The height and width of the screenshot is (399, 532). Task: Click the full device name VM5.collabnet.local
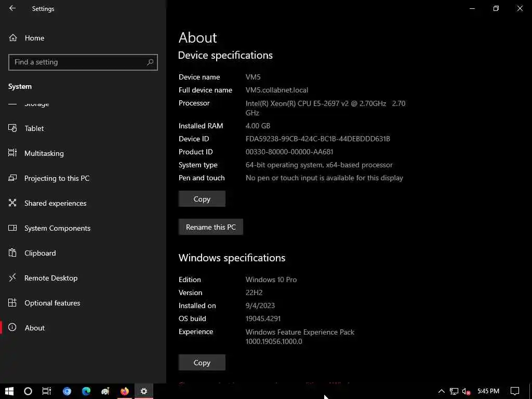(x=277, y=90)
